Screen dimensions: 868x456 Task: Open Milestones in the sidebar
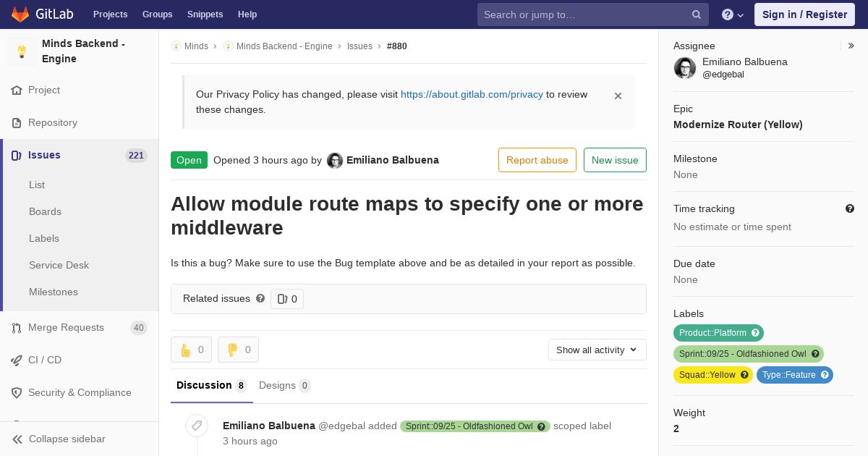(x=54, y=292)
